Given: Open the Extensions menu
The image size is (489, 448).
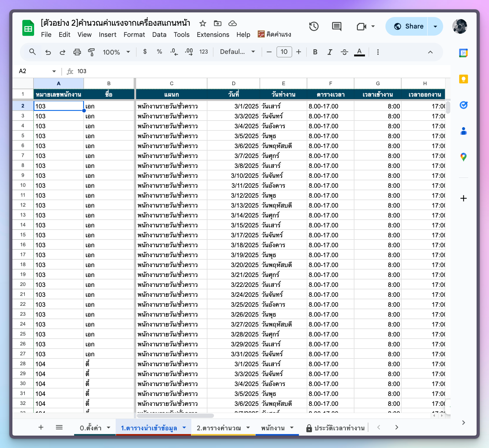Looking at the screenshot, I should 213,35.
